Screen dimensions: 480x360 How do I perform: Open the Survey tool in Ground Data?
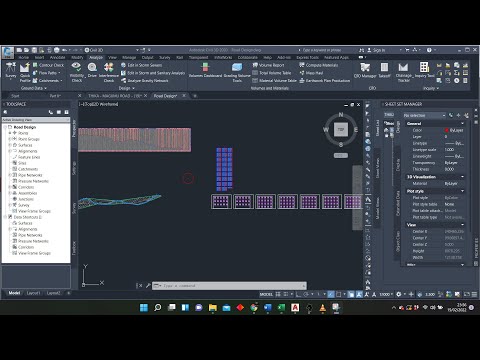11,70
